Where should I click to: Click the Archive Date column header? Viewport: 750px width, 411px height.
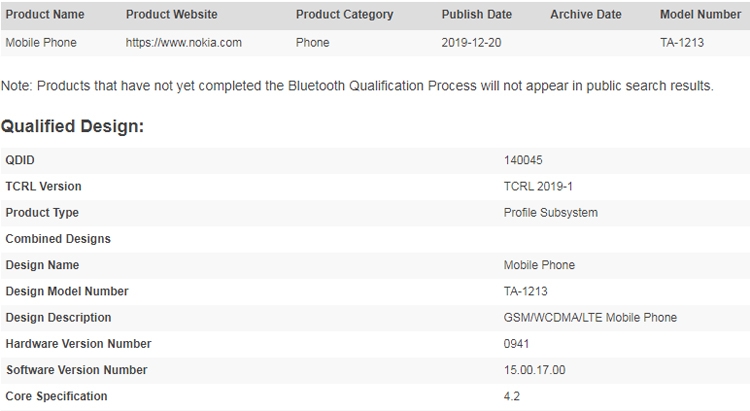click(585, 15)
